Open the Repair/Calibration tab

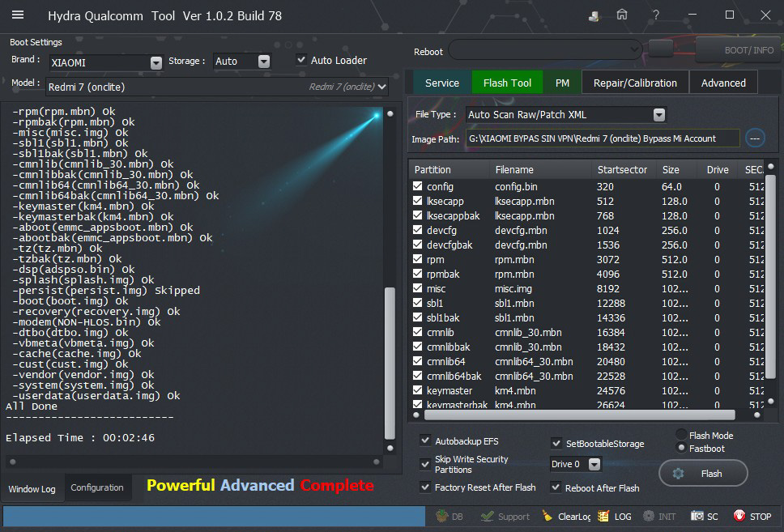point(635,83)
